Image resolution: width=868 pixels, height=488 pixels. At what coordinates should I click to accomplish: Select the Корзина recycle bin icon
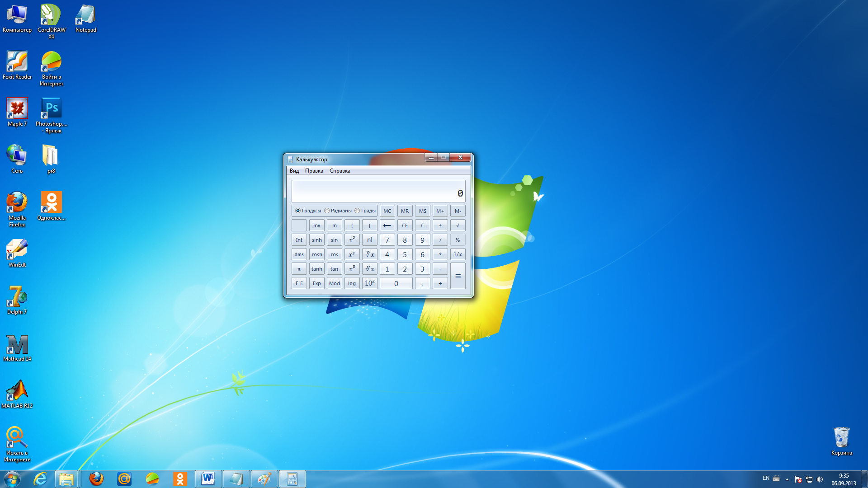(x=841, y=441)
